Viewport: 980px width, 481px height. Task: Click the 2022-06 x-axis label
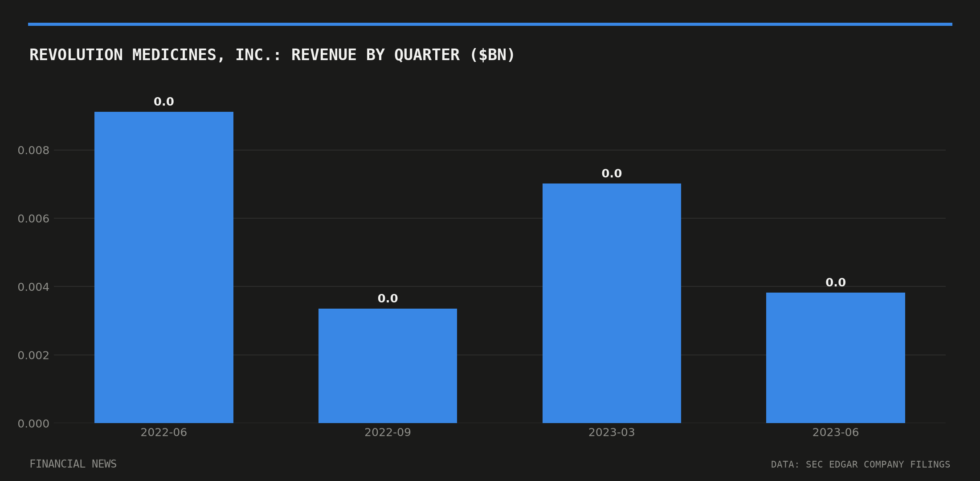click(164, 432)
